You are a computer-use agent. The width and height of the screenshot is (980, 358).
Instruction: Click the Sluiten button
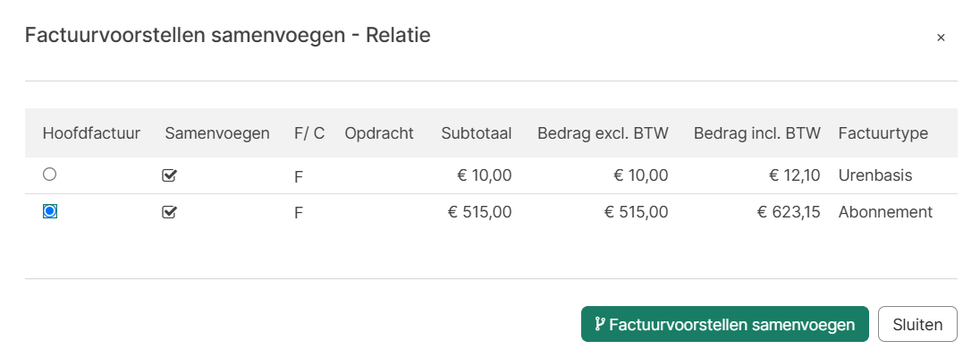pos(917,324)
